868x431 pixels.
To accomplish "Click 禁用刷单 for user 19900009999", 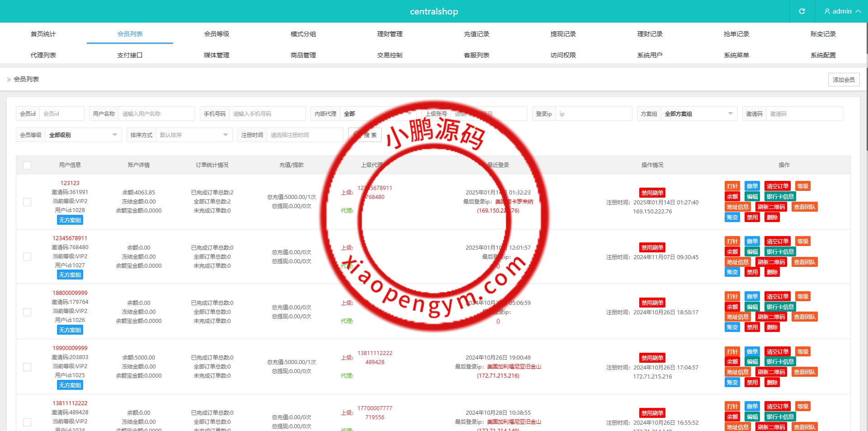I will click(x=652, y=358).
